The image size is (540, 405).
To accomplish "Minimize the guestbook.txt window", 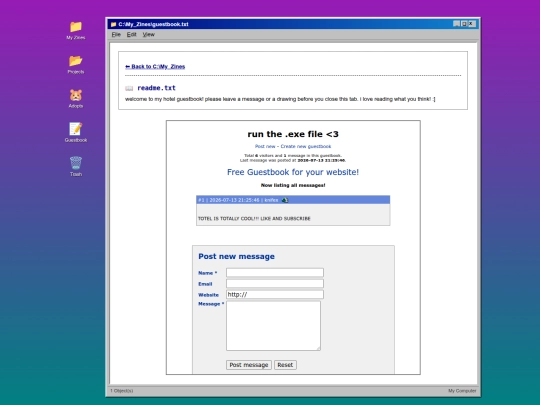I will coord(457,24).
